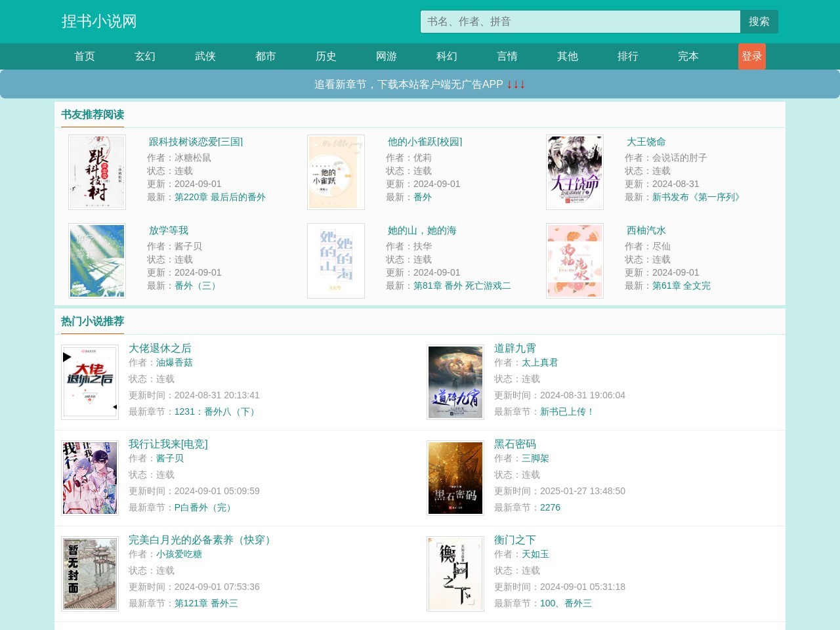The image size is (840, 630).
Task: Click the 西柚汽水 cover image
Action: [x=574, y=261]
